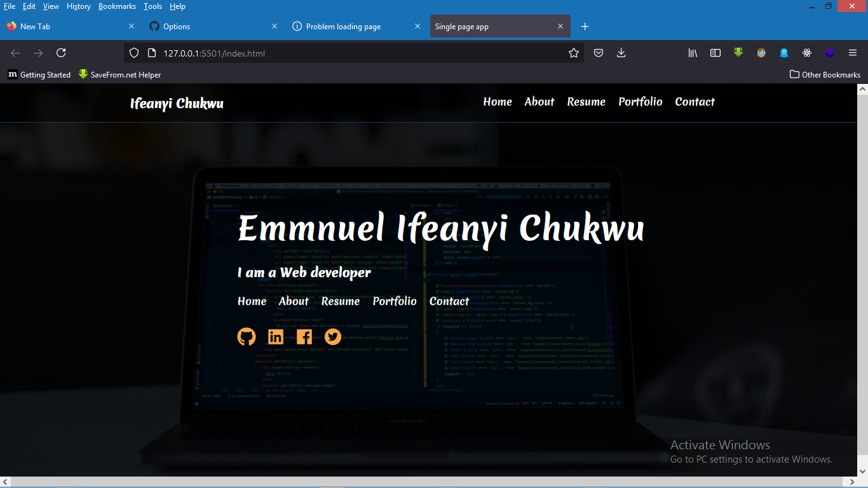868x488 pixels.
Task: Click Portfolio in the top navigation bar
Action: coord(641,102)
